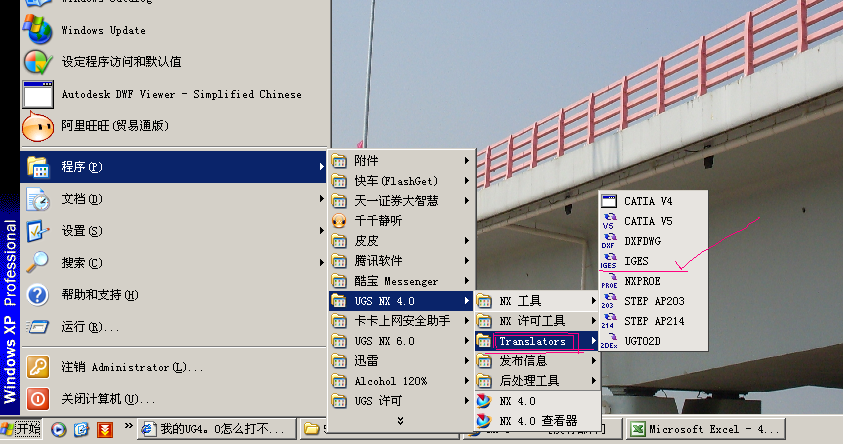
Task: Click the 设定程序访问和默认值 shield icon
Action: 38,62
